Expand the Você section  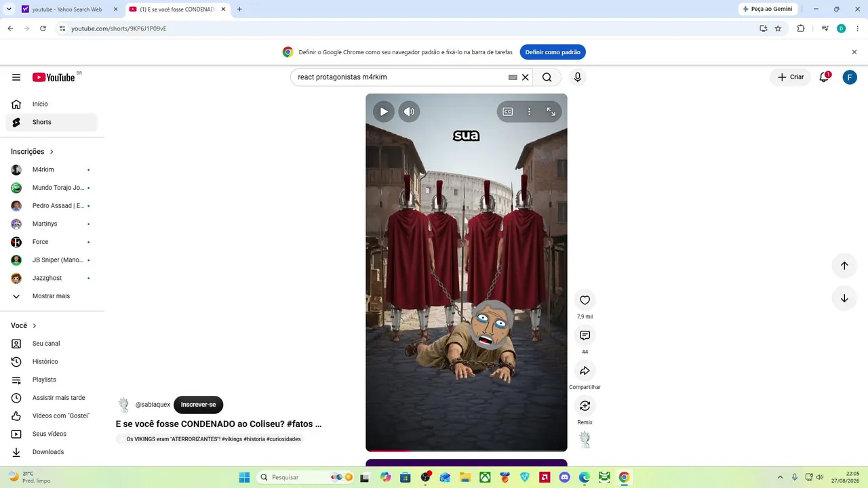click(x=24, y=326)
